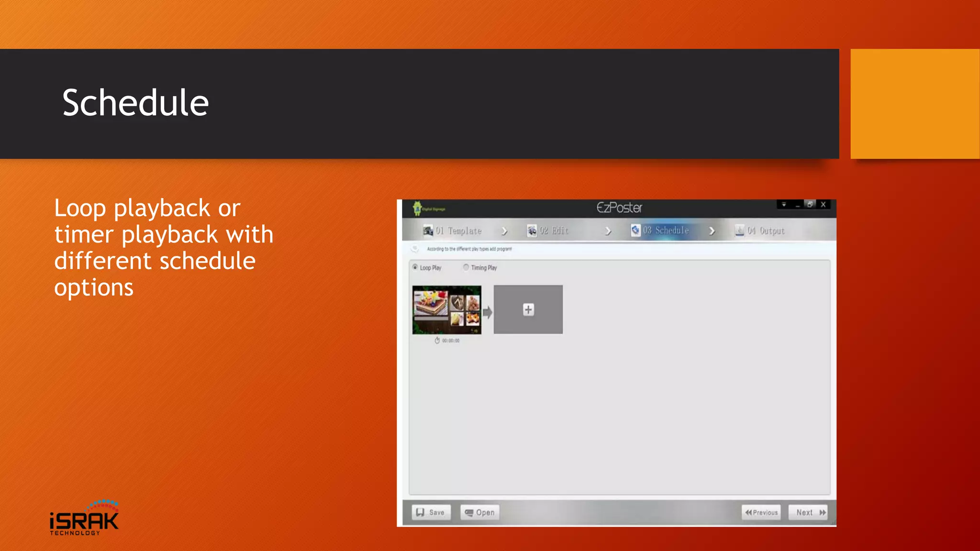
Task: Click the Schedule step icon
Action: pyautogui.click(x=635, y=230)
